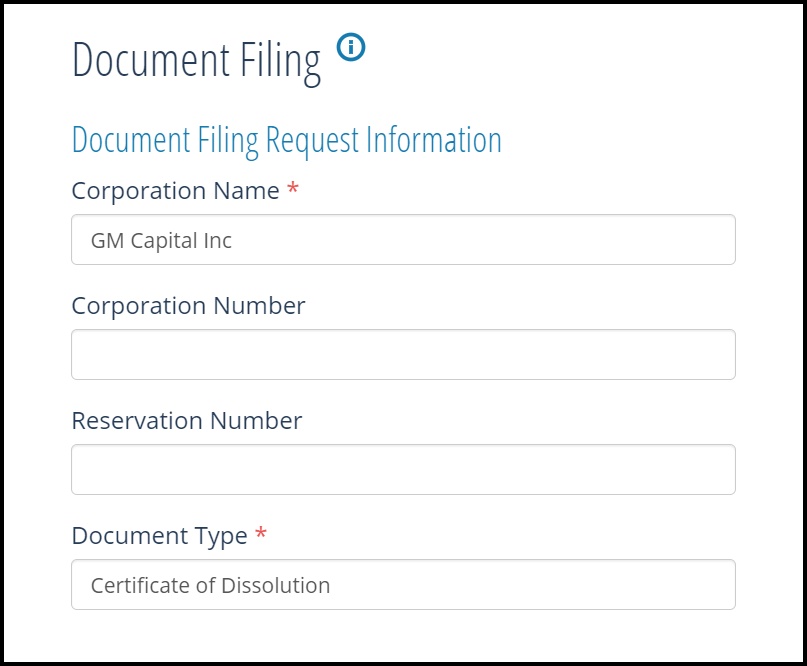Click the Document Type label
Viewport: 807px width, 666px height.
click(x=159, y=536)
